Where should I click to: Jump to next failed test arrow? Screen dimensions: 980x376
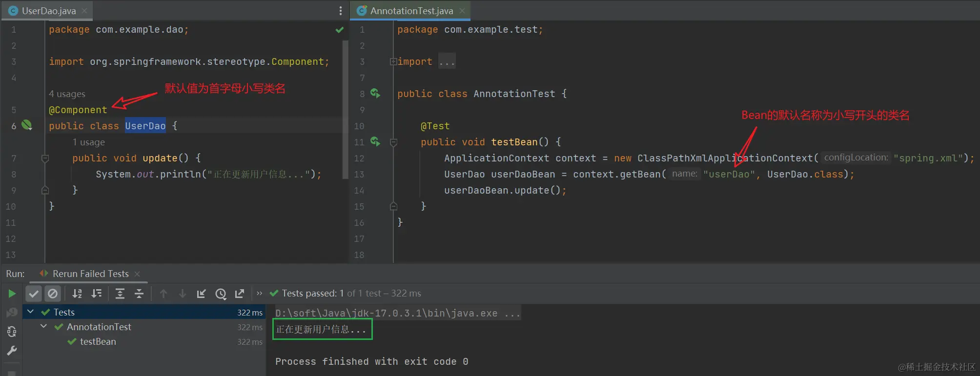click(x=183, y=294)
